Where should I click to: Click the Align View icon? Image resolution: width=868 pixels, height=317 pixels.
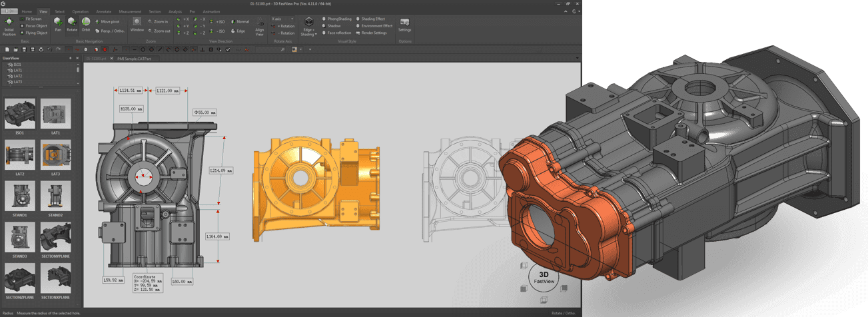tap(260, 26)
